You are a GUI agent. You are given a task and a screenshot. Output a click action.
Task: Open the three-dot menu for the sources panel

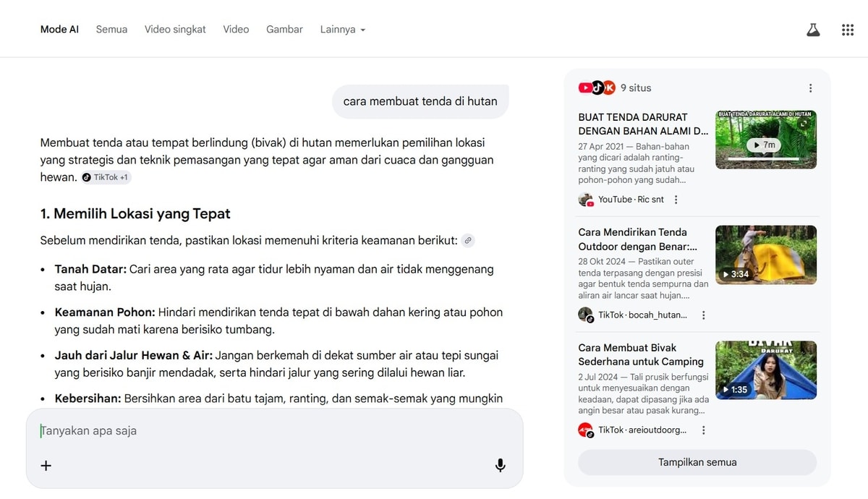pyautogui.click(x=810, y=87)
